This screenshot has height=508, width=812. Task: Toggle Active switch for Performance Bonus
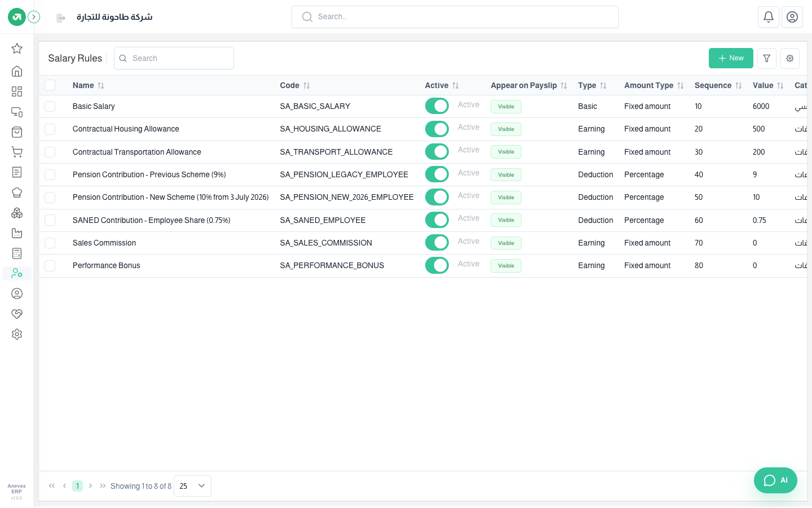point(437,265)
